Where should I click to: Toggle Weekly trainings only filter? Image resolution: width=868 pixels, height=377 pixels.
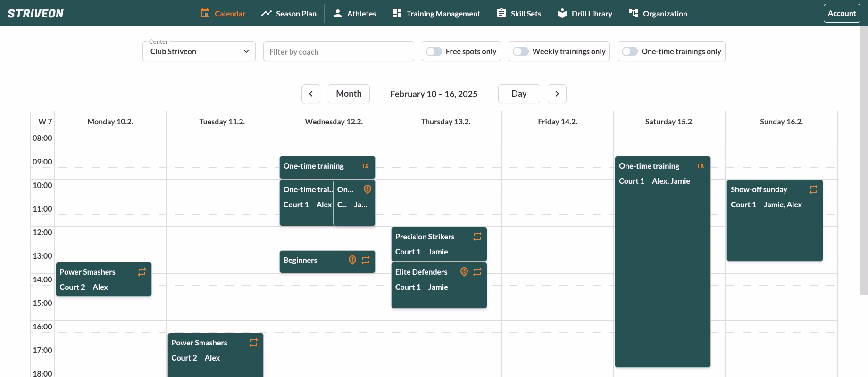pyautogui.click(x=521, y=51)
